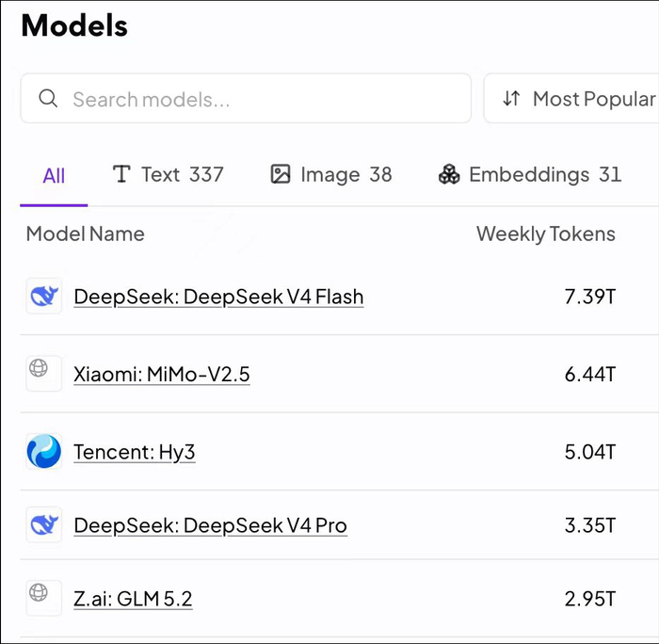Switch to the Image 38 tab
This screenshot has height=644, width=659.
pyautogui.click(x=331, y=174)
